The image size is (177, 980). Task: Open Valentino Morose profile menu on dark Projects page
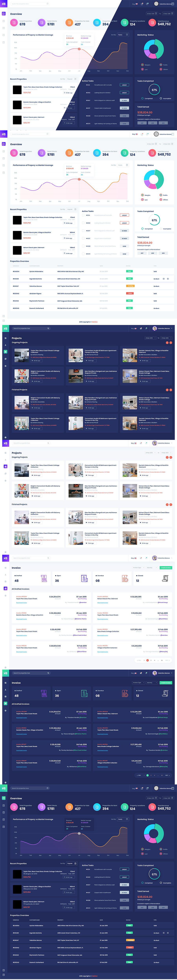(162, 328)
